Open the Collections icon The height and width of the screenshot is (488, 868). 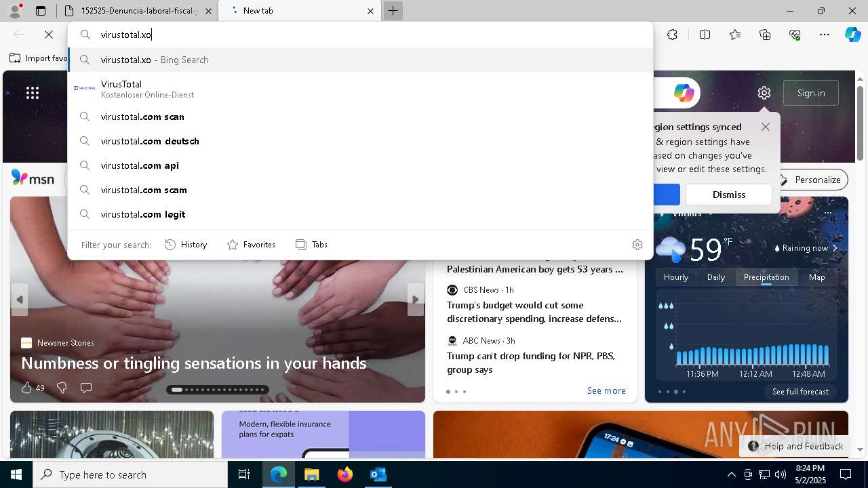click(x=765, y=35)
